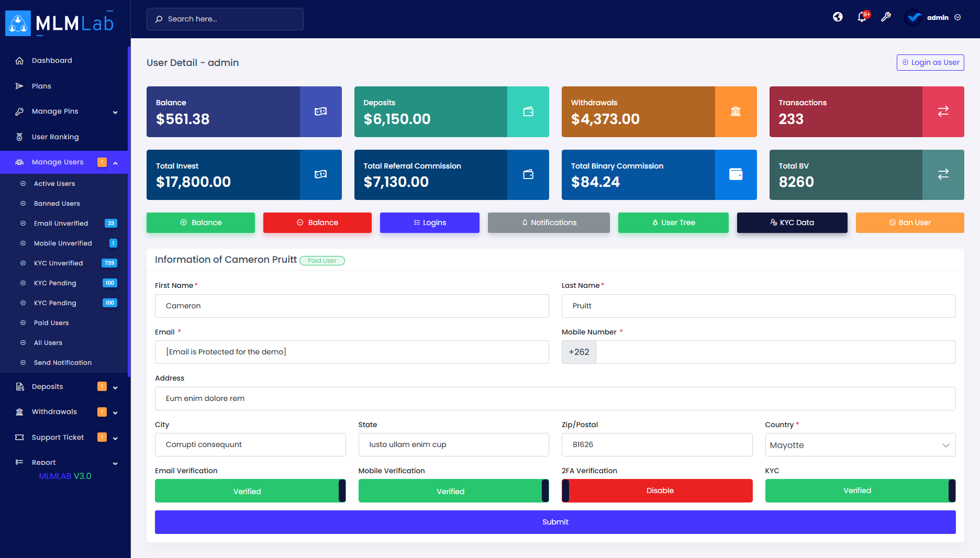980x558 pixels.
Task: Collapse the Manage Users submenu chevron
Action: coord(115,163)
